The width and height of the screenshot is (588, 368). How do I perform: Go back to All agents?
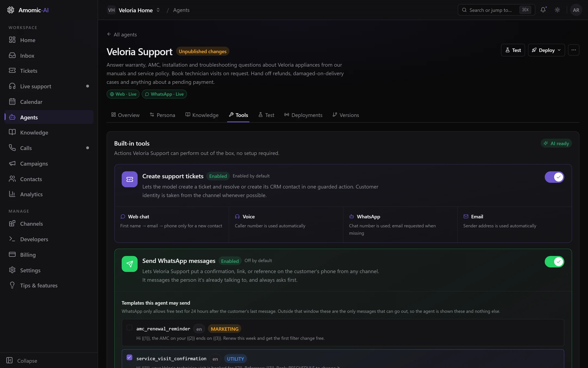click(x=122, y=34)
